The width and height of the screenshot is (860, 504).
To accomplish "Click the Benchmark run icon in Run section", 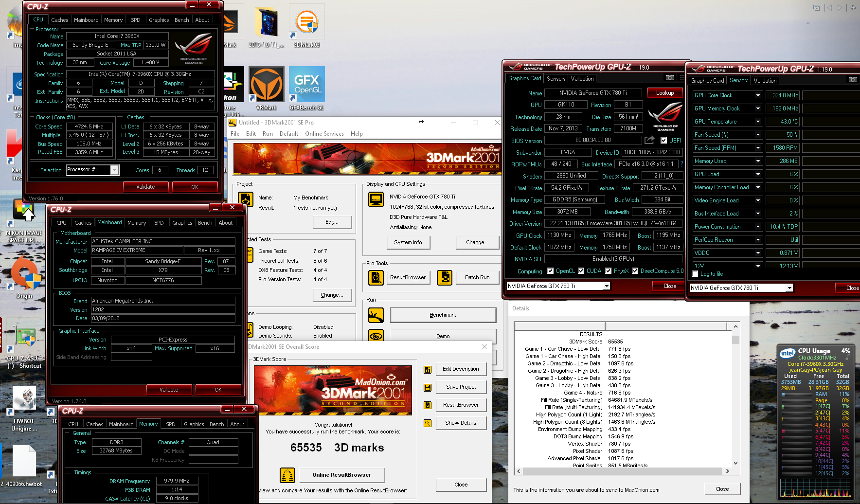I will point(376,315).
